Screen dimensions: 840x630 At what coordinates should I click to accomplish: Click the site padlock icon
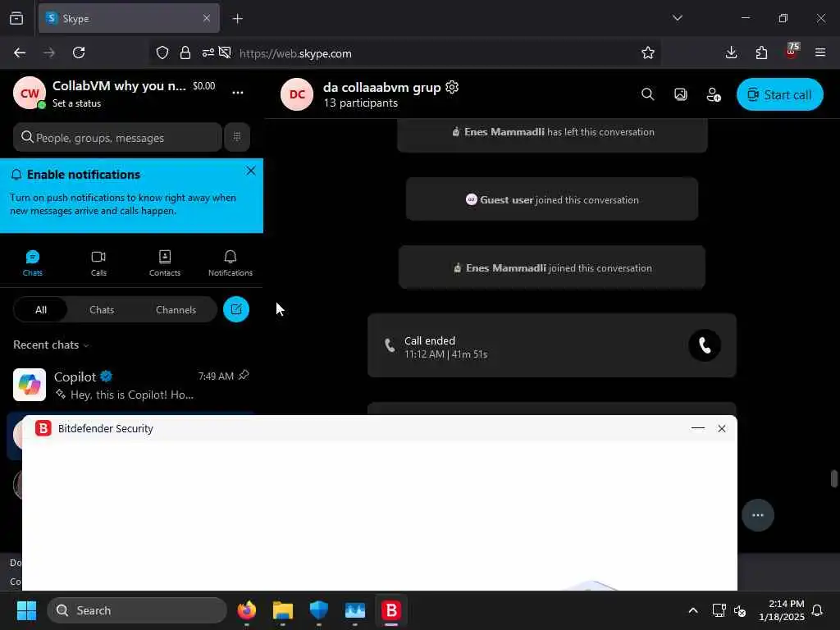(x=185, y=52)
